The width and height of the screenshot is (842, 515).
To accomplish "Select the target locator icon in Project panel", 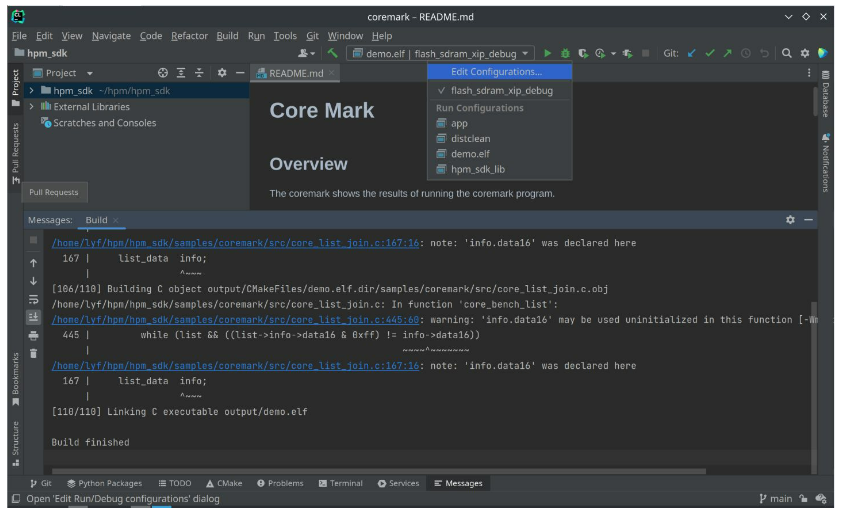I will [163, 73].
